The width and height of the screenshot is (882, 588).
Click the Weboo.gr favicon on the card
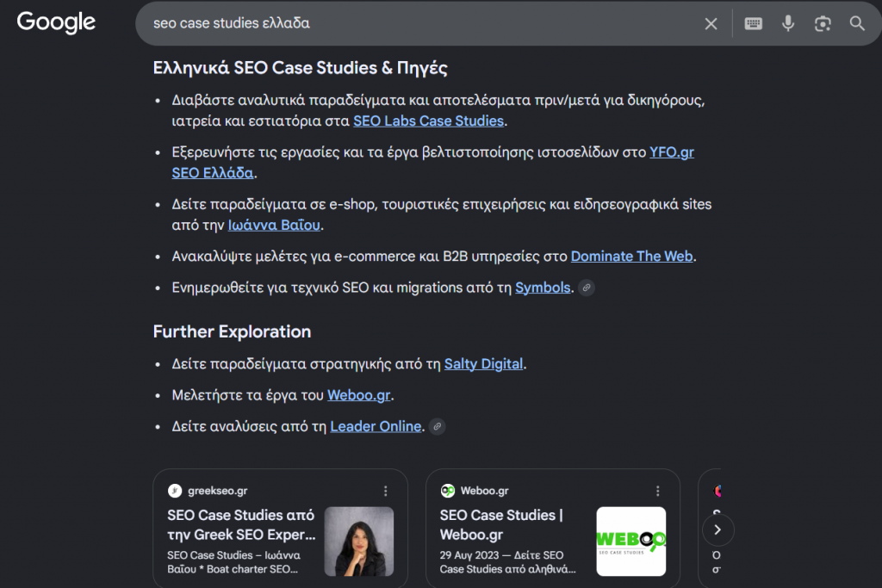click(x=448, y=491)
